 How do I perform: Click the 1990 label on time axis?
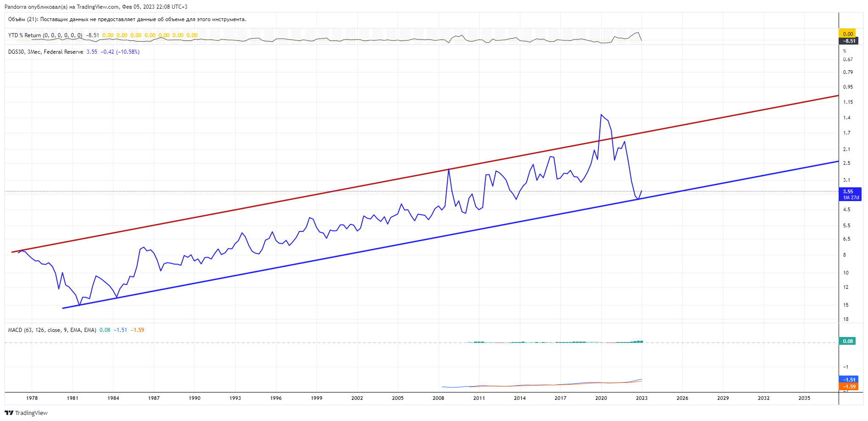tap(195, 398)
